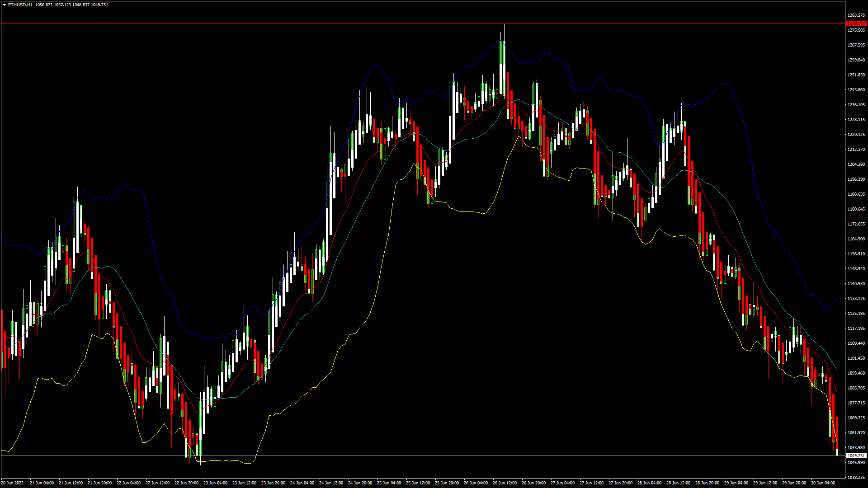
Task: Click the 26 Jun 12:00 time label
Action: (505, 483)
